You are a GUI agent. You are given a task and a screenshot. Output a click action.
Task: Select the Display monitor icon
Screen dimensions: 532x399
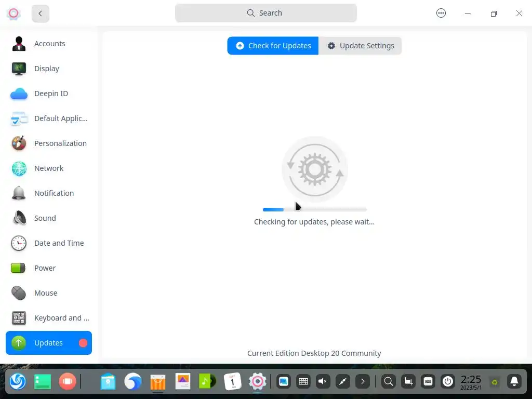point(19,69)
